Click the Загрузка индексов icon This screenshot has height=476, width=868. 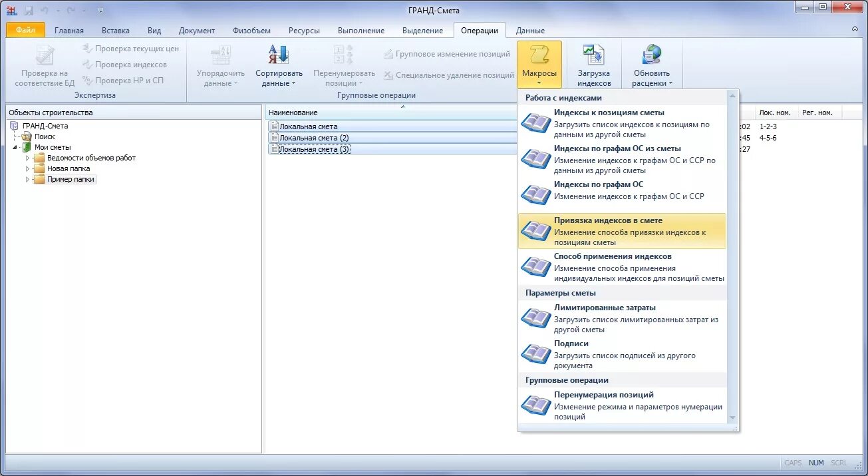pyautogui.click(x=594, y=55)
